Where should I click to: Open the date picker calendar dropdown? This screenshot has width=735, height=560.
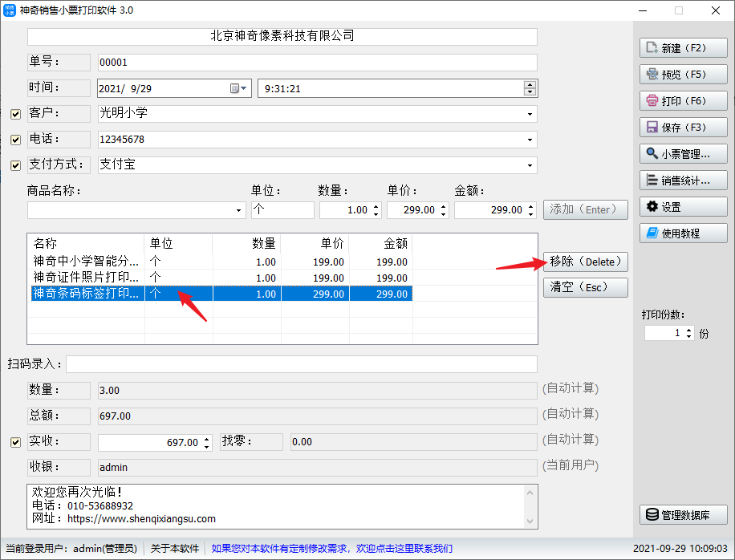point(238,88)
